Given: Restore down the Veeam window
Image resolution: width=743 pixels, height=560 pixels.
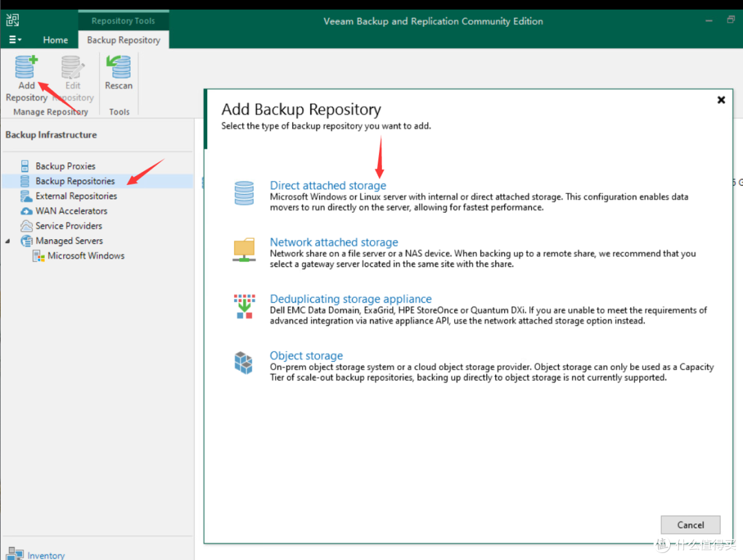Looking at the screenshot, I should point(731,20).
